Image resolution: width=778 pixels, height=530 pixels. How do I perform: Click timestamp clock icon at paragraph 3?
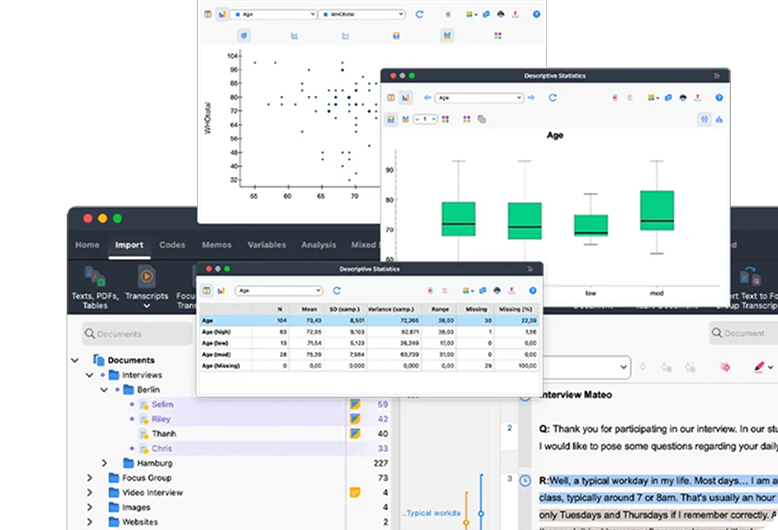525,480
